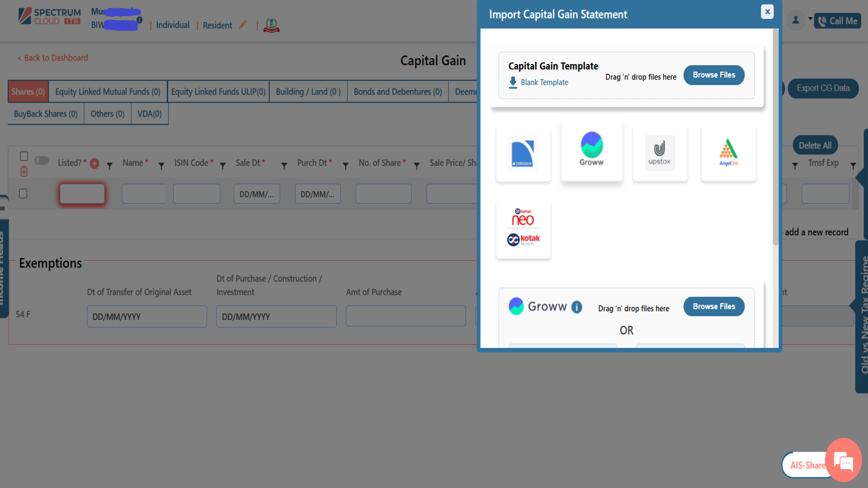Select the Kotak Neo broker import tile

(523, 229)
